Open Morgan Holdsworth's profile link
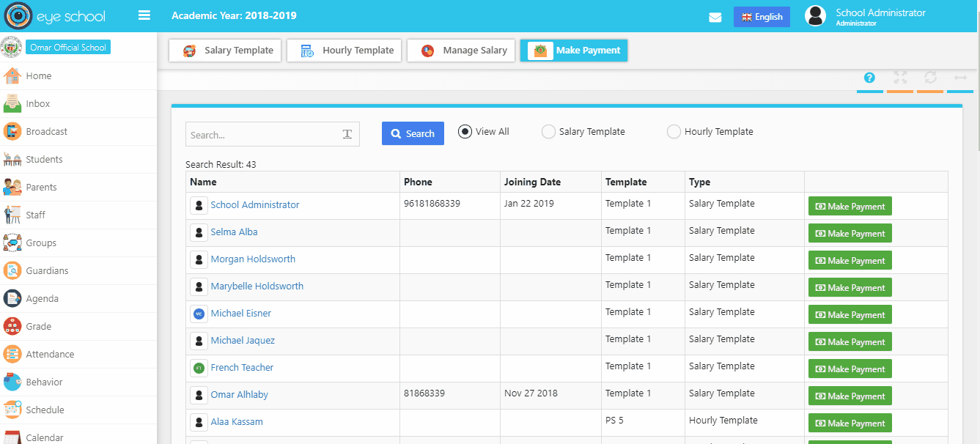Image resolution: width=980 pixels, height=444 pixels. [x=253, y=259]
